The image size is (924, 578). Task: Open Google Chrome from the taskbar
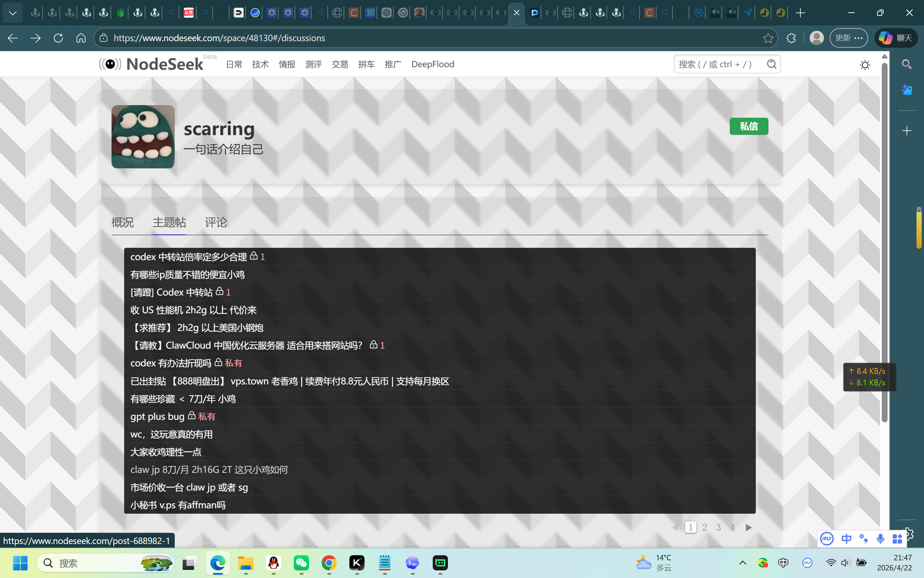[x=329, y=563]
